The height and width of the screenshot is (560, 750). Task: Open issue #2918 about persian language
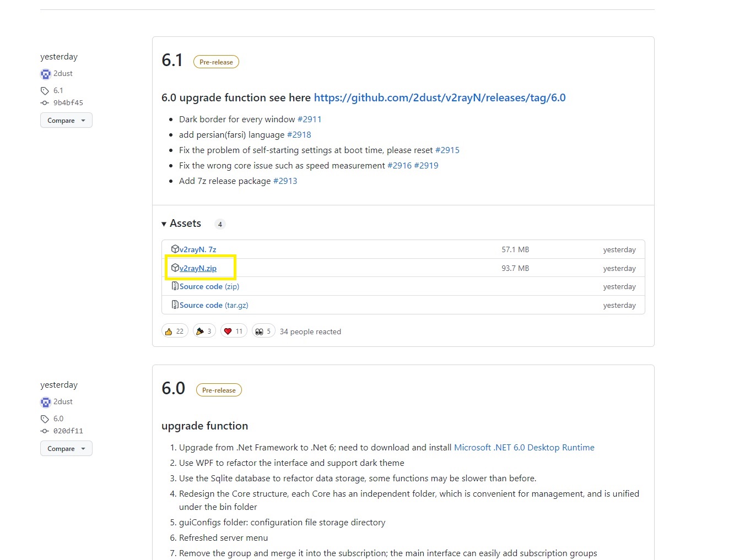[299, 134]
